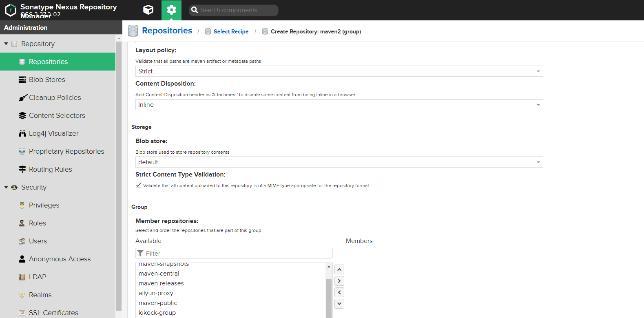Click the Cleanup Policies broom icon
The image size is (644, 318).
click(22, 97)
